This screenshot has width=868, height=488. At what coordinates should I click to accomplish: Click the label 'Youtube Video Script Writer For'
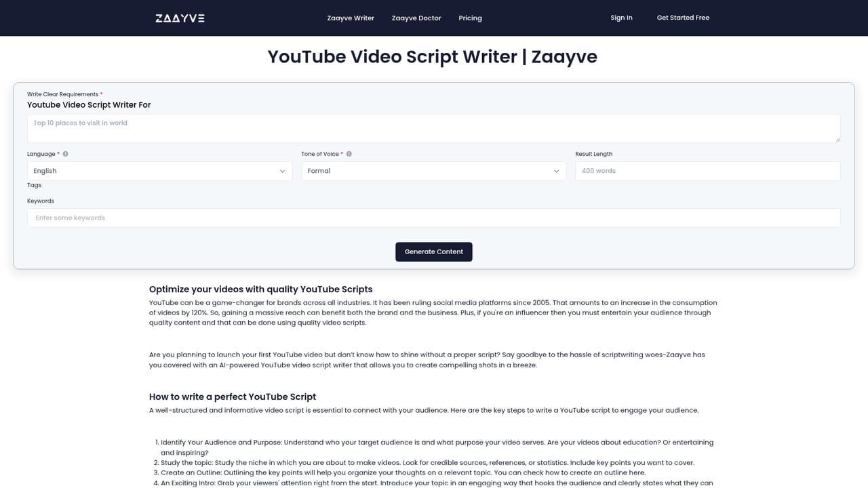[89, 105]
